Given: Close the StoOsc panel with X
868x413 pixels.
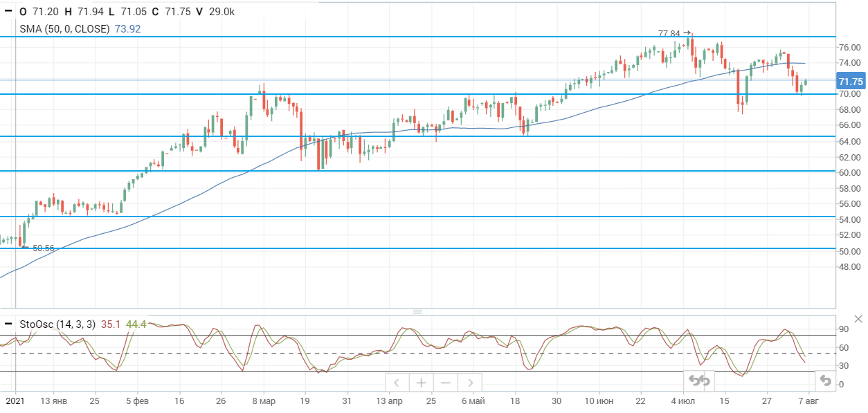Looking at the screenshot, I should click(x=858, y=319).
